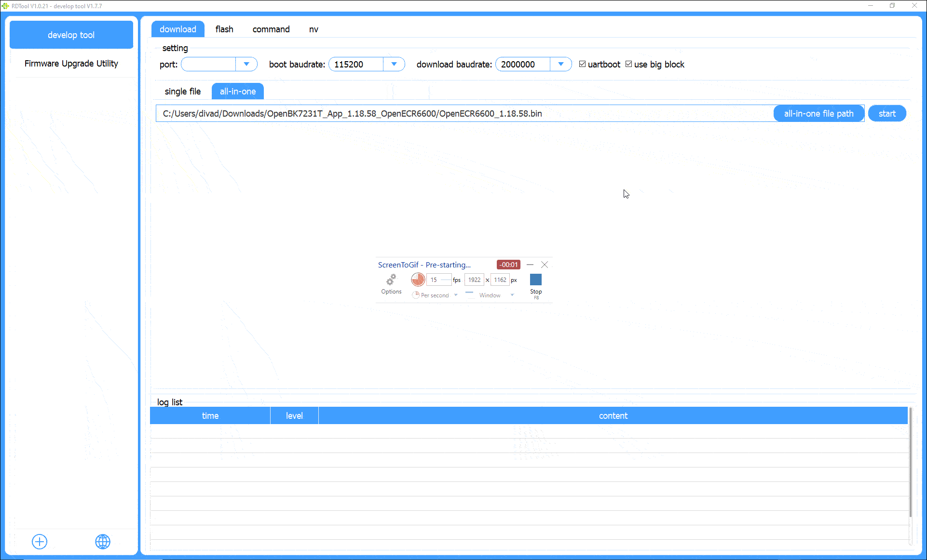The image size is (927, 560).
Task: Click the ScreenToGif Stop recording square
Action: 536,280
